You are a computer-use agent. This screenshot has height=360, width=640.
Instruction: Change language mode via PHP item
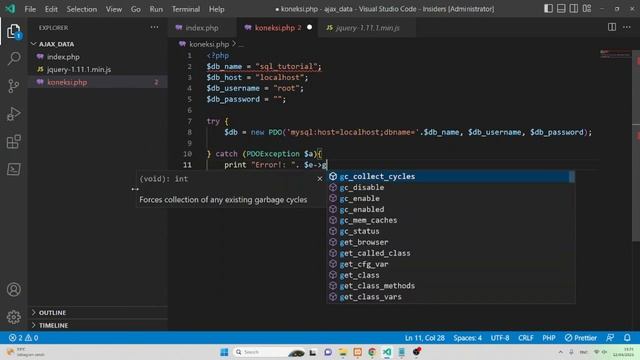549,338
